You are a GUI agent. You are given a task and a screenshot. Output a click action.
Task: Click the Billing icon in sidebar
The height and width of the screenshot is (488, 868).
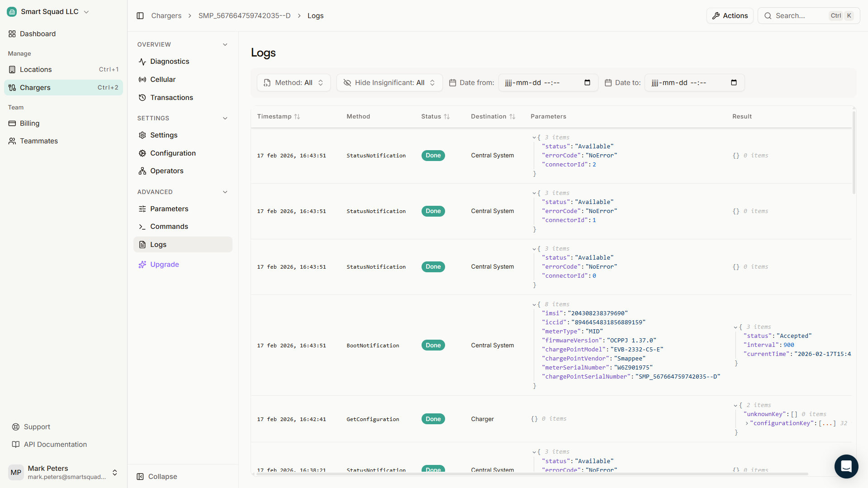point(12,123)
